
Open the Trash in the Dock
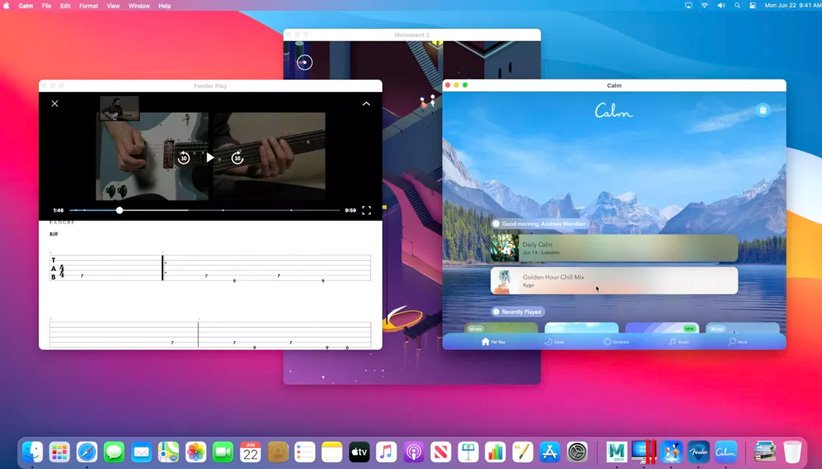pos(792,452)
